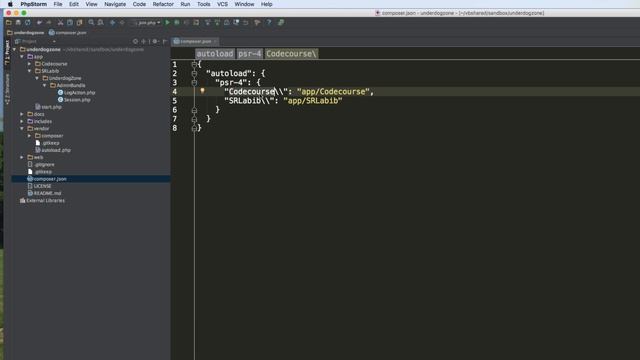Collapse the app folder arrow
The width and height of the screenshot is (640, 360).
click(x=22, y=57)
